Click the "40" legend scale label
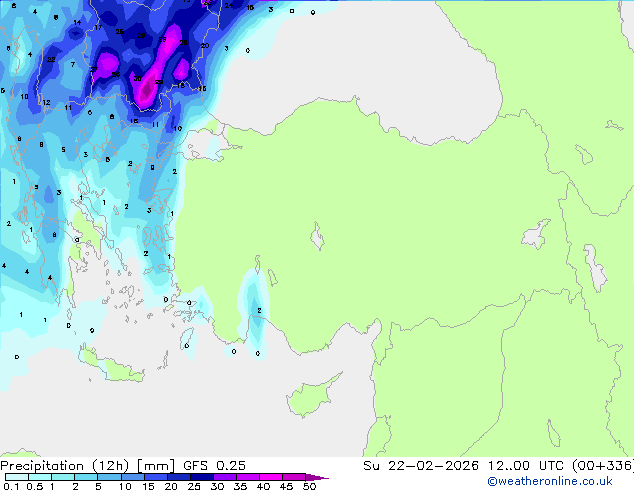 (x=263, y=486)
